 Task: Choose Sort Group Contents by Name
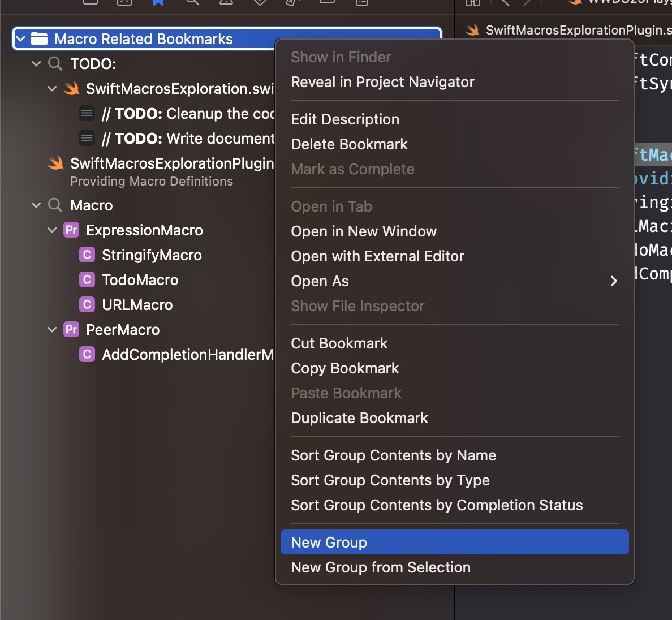pos(393,455)
